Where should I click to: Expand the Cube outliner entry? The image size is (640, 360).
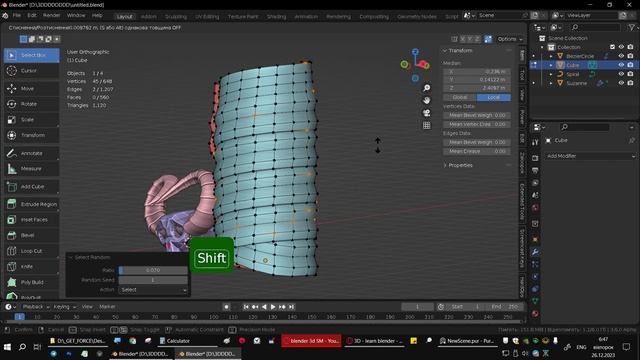[551, 65]
